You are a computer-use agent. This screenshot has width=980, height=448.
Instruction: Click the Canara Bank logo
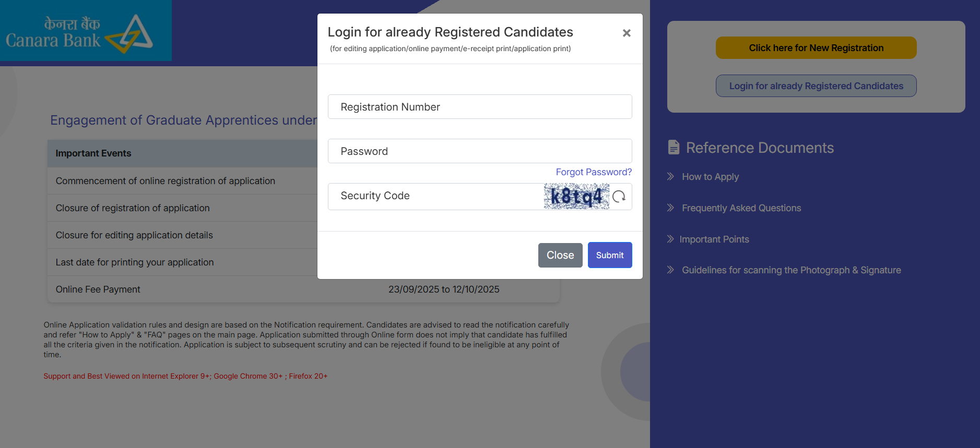tap(86, 31)
